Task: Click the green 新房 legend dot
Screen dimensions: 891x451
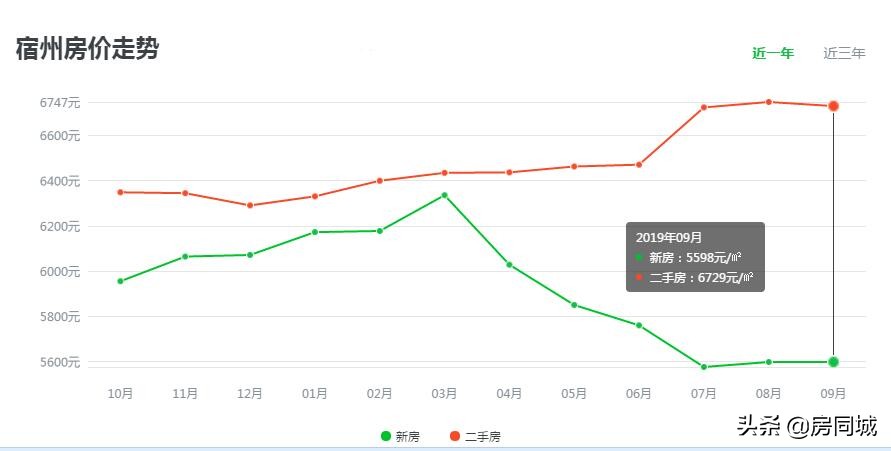Action: 386,436
